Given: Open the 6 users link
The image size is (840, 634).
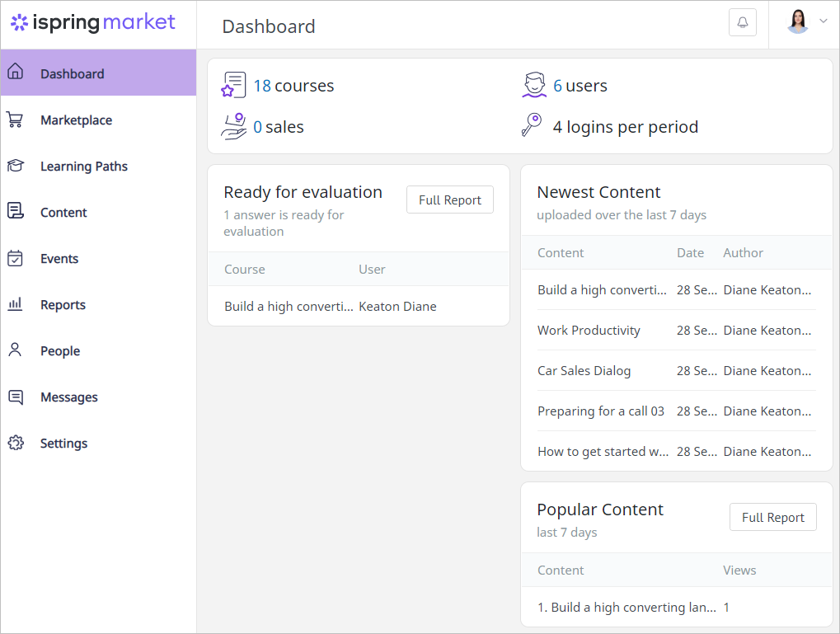Looking at the screenshot, I should click(x=580, y=86).
